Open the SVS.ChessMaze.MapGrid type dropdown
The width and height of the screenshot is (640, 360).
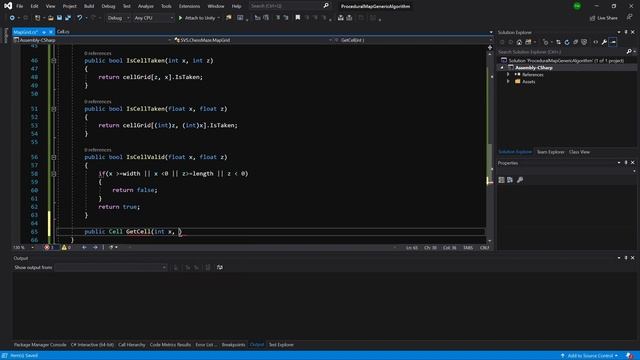[253, 40]
